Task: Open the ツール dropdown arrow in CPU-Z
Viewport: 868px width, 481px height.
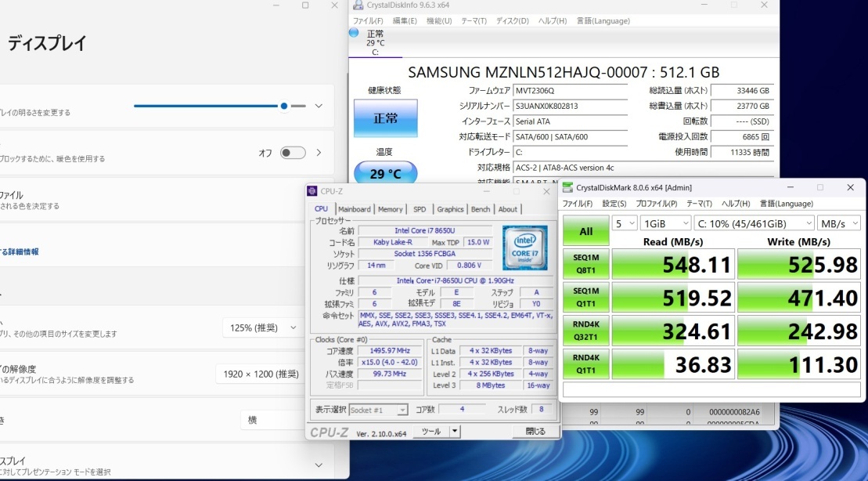Action: click(x=455, y=431)
